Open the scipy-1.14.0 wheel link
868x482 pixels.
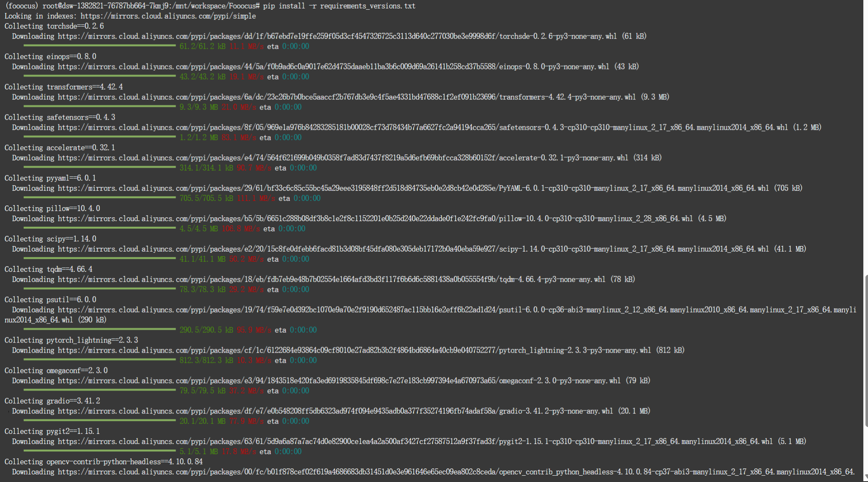413,249
